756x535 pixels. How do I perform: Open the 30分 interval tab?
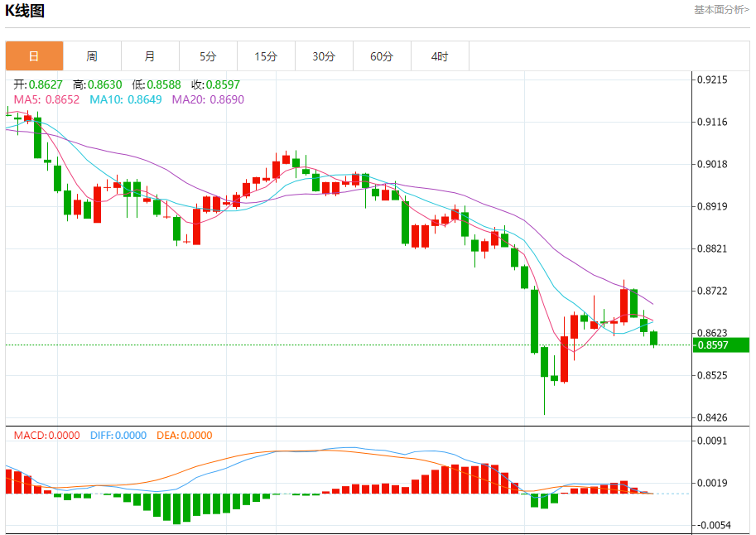[x=324, y=56]
